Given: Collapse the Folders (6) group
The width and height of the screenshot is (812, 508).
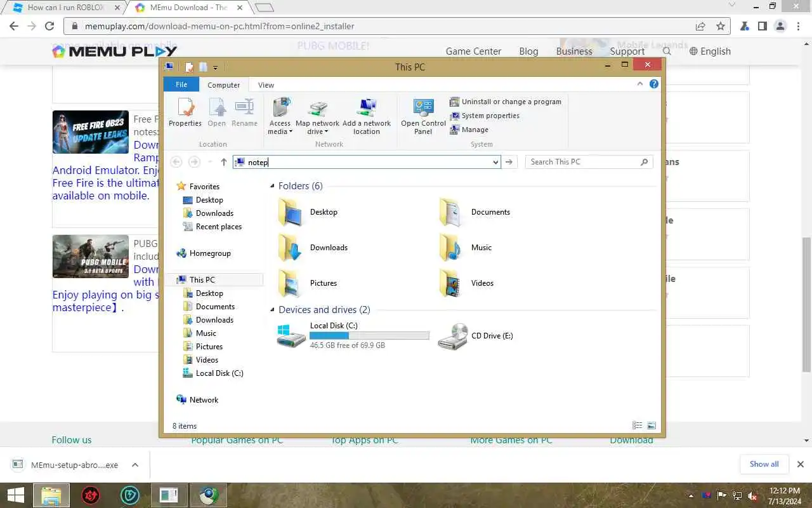Looking at the screenshot, I should [x=272, y=186].
